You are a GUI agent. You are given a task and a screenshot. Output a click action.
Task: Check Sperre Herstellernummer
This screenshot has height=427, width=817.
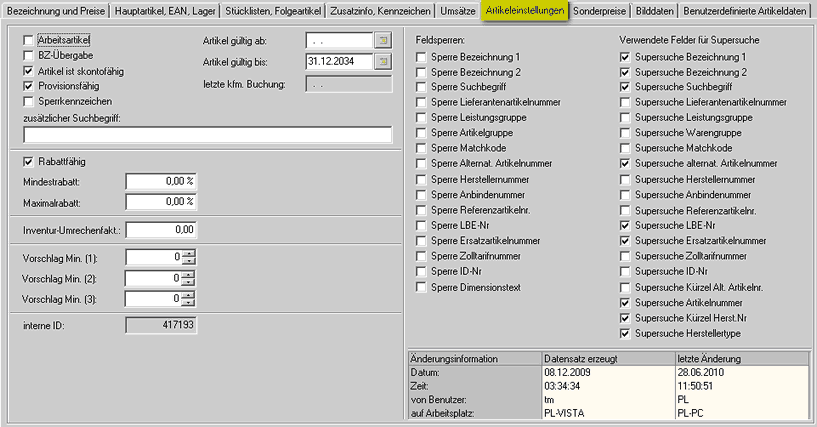[x=421, y=180]
